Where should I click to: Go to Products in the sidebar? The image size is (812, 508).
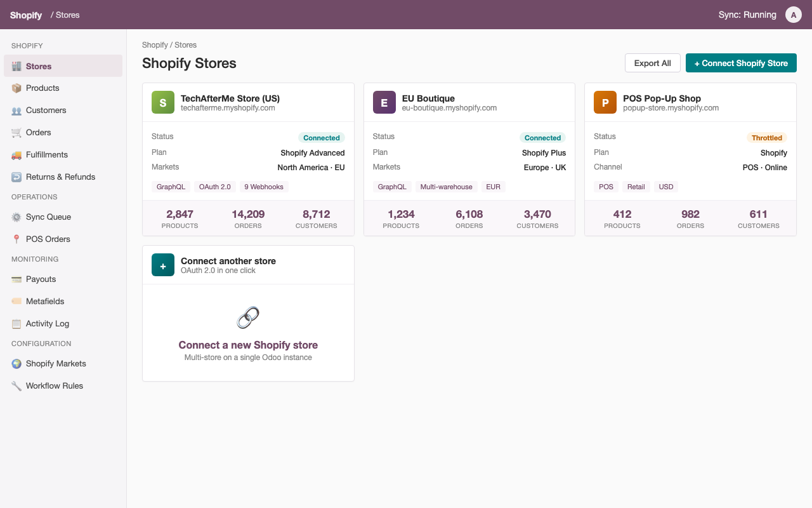(63, 88)
